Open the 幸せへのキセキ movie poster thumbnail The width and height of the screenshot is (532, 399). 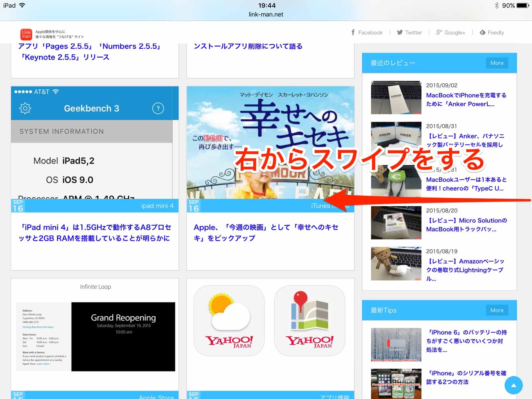coord(271,142)
